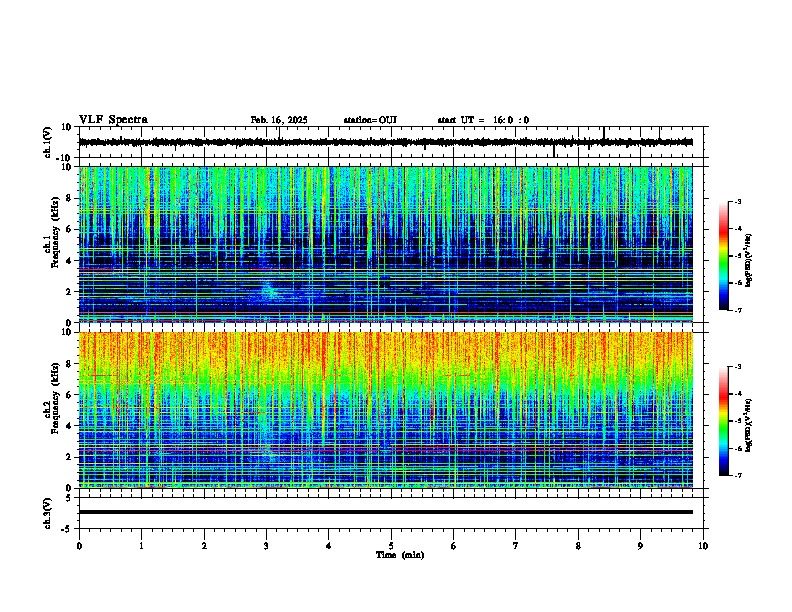Click the "-3" tick on ch.1 colorbar
This screenshot has height=612, width=792.
pyautogui.click(x=738, y=202)
